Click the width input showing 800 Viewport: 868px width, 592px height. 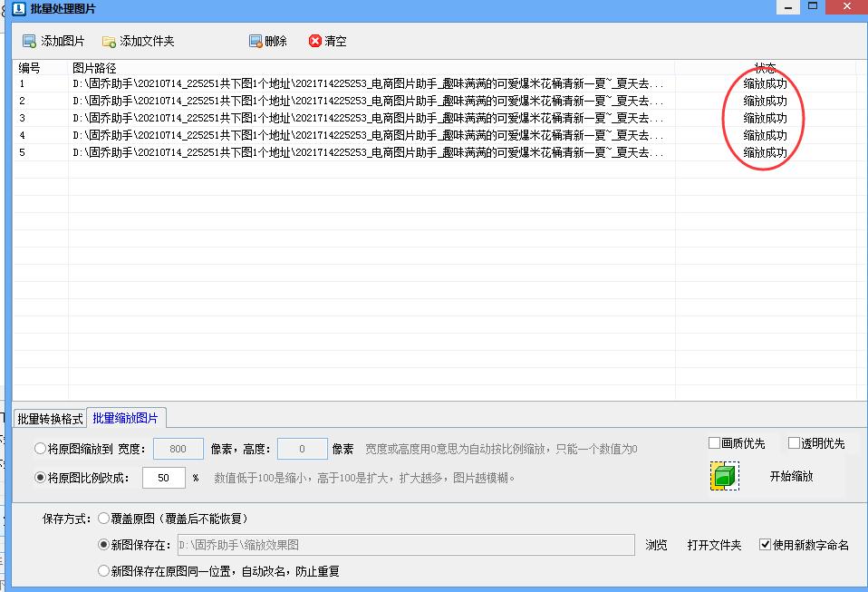coord(178,448)
